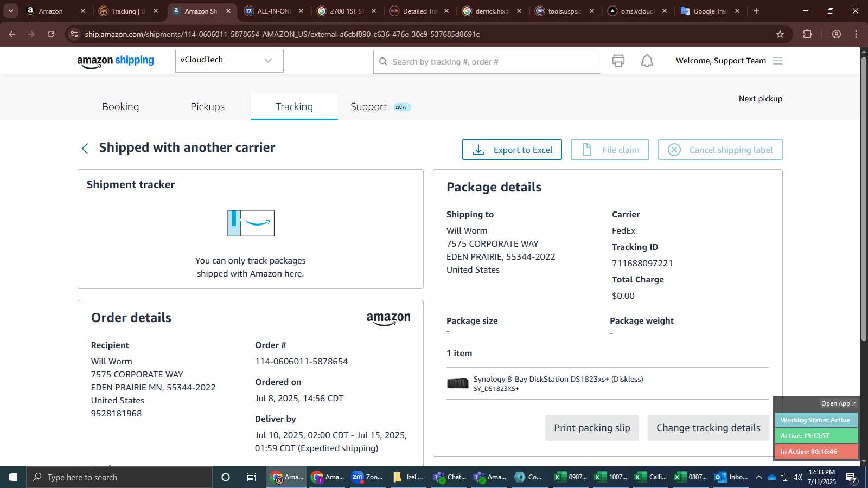Image resolution: width=868 pixels, height=488 pixels.
Task: Click the browser address bar URL
Action: (282, 34)
